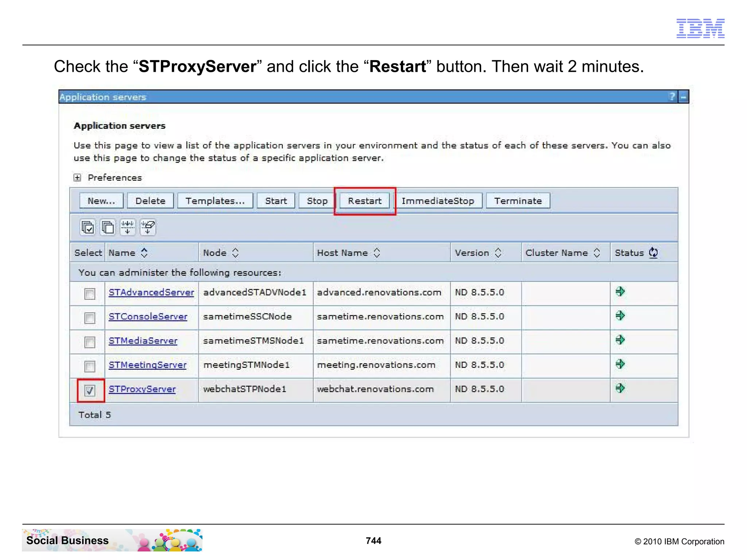Open the STProxyServer link

tap(142, 389)
